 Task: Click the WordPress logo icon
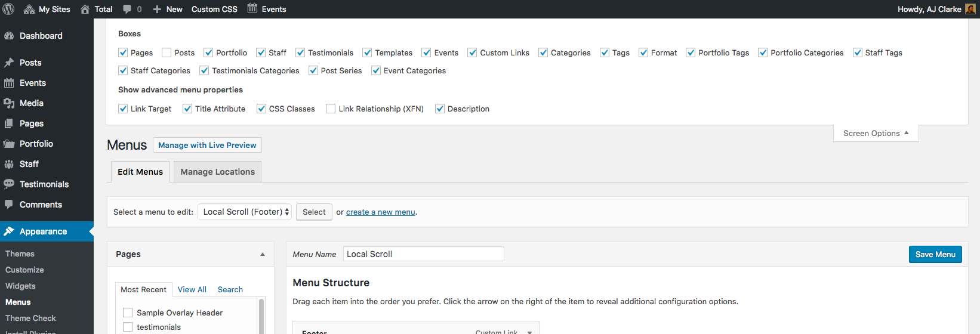click(9, 9)
